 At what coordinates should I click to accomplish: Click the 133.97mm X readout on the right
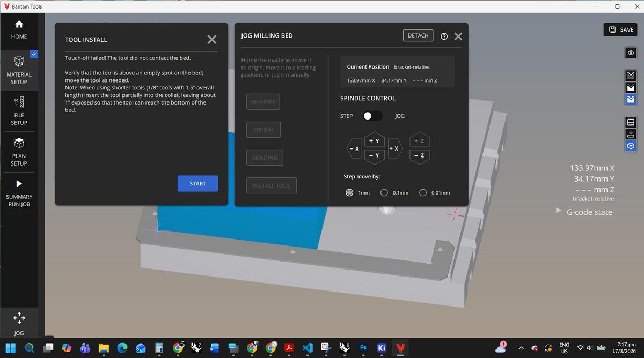coord(592,168)
